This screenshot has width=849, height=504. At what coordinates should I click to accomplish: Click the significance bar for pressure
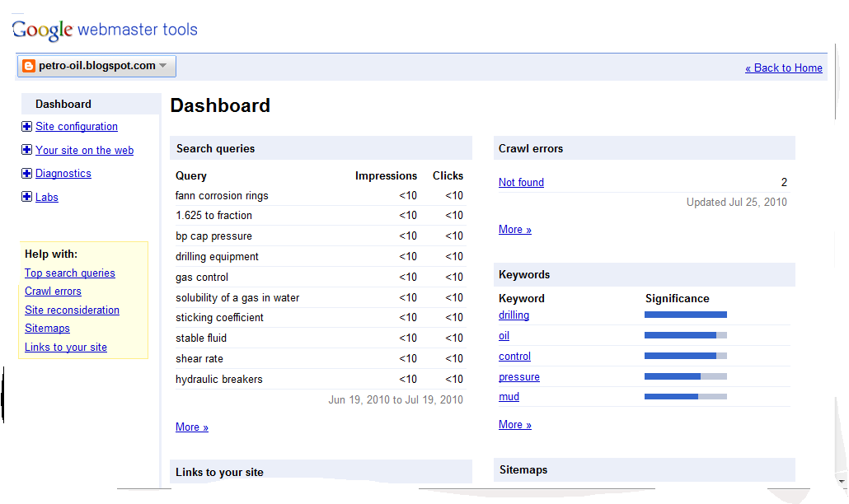point(686,376)
